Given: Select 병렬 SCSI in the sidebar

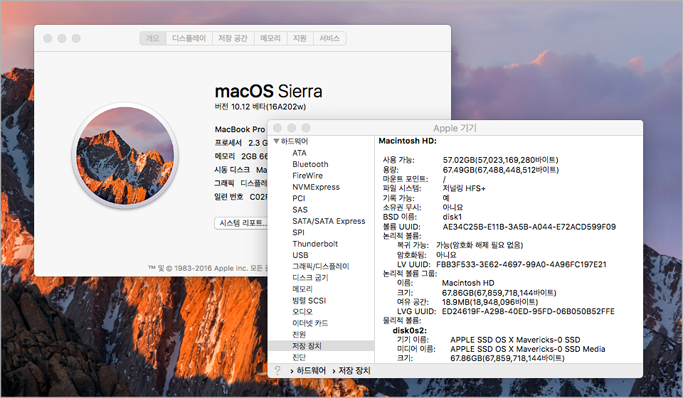Looking at the screenshot, I should pos(309,300).
